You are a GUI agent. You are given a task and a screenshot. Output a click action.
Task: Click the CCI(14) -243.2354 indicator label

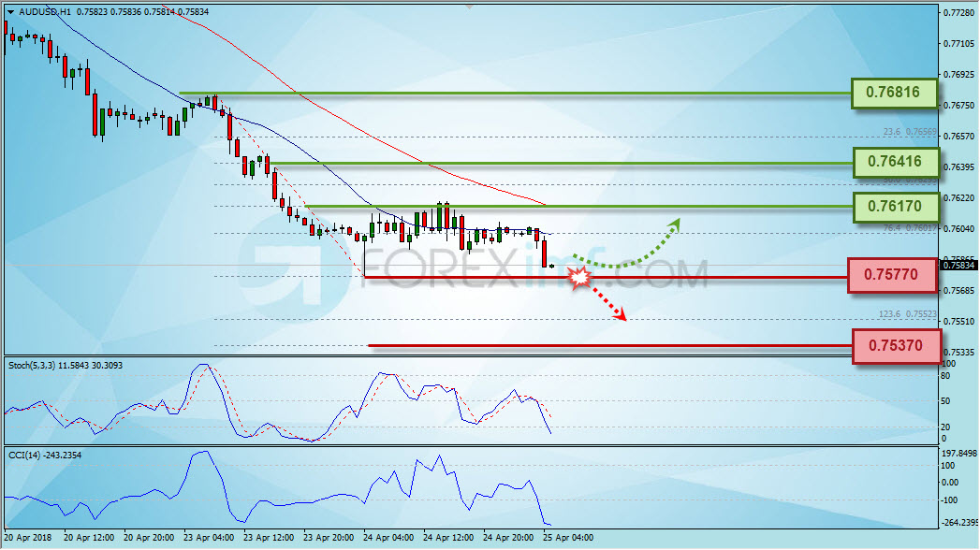(x=45, y=456)
